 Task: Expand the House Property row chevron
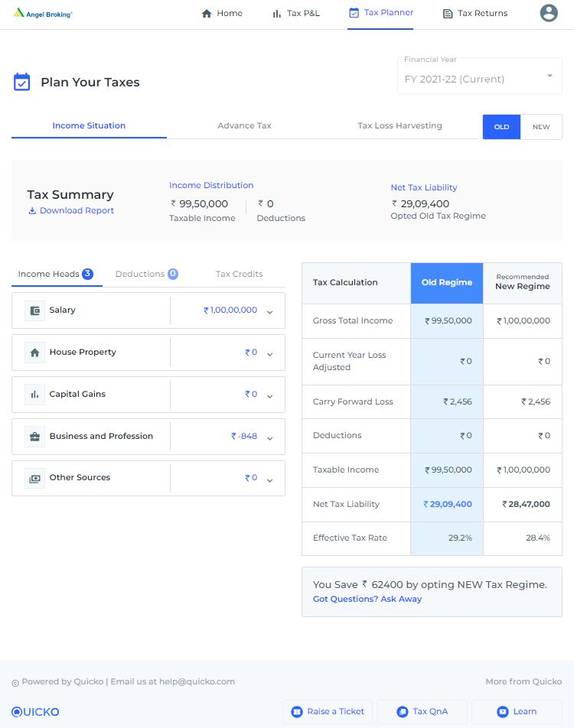(270, 354)
